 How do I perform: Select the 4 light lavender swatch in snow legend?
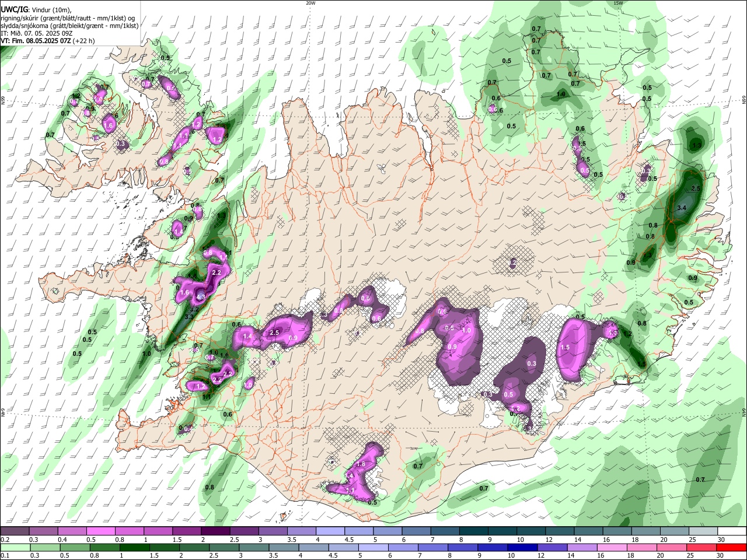pyautogui.click(x=330, y=531)
